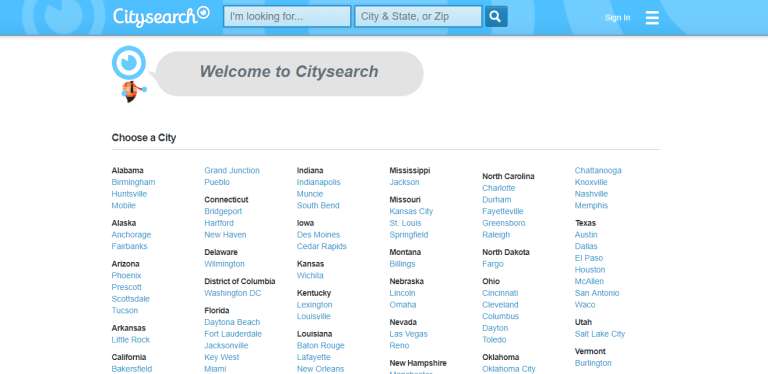
Task: Choose Kansas City link
Action: (x=411, y=211)
